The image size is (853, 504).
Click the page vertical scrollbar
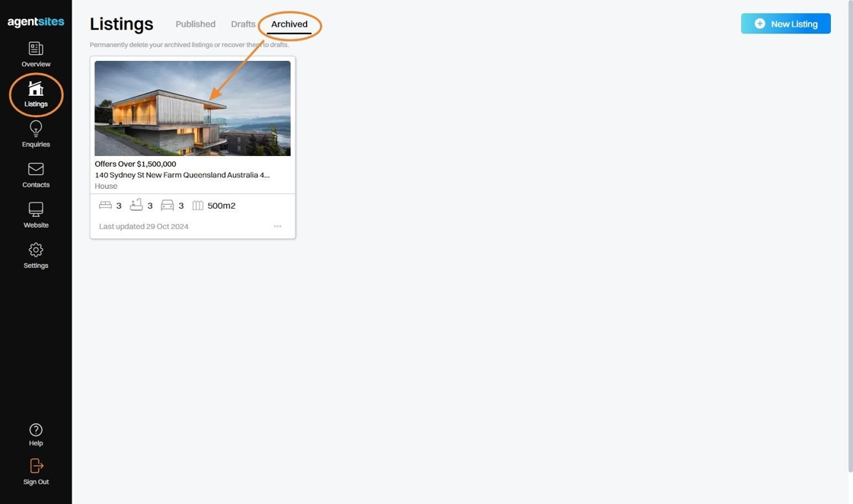click(850, 237)
